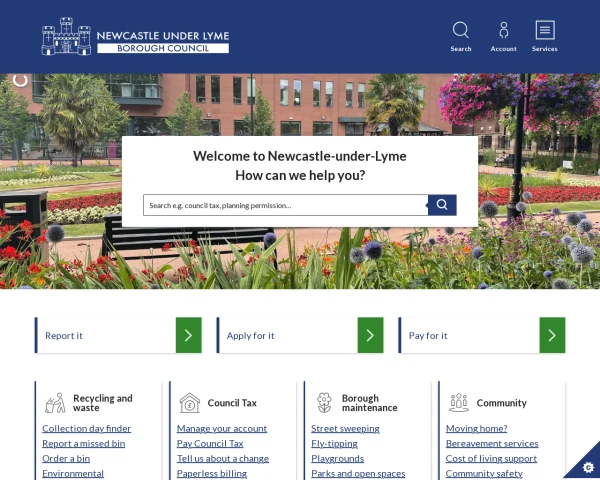
Task: Click the Borough maintenance flower icon
Action: tap(324, 403)
